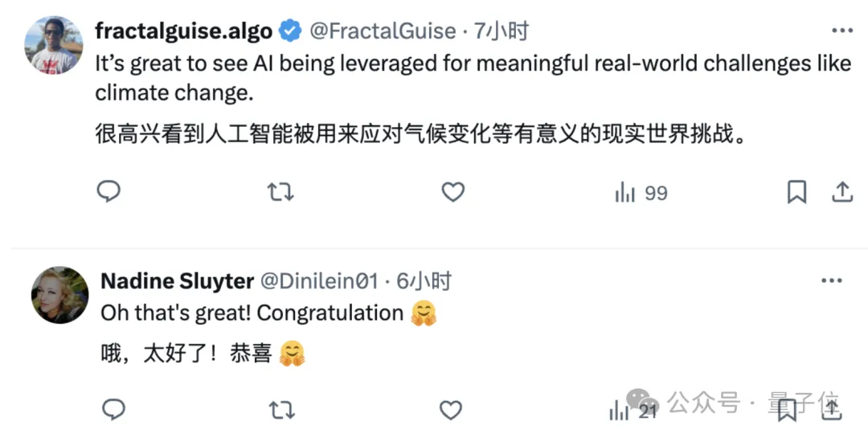
Task: Open fractalguise.algo profile picture
Action: pyautogui.click(x=54, y=45)
